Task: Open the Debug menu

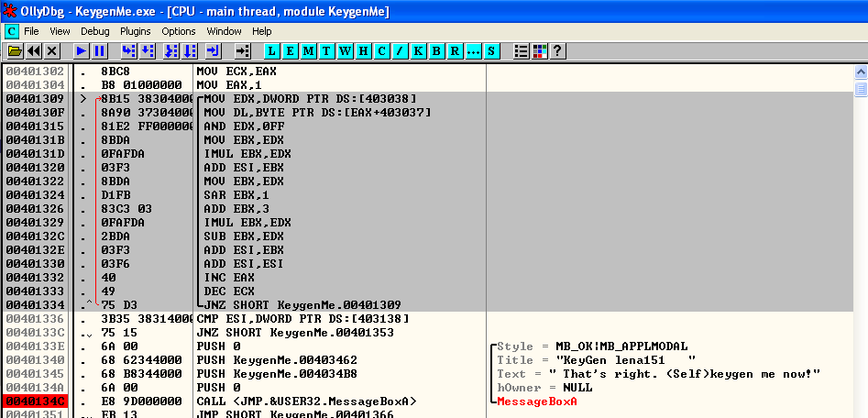Action: [95, 31]
